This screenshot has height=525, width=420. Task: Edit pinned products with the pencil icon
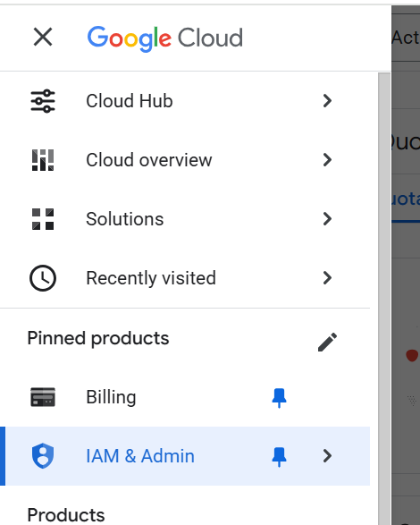(x=327, y=342)
